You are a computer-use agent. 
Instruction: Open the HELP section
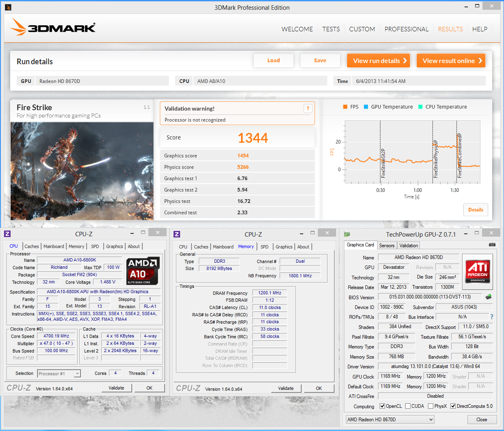click(x=480, y=29)
